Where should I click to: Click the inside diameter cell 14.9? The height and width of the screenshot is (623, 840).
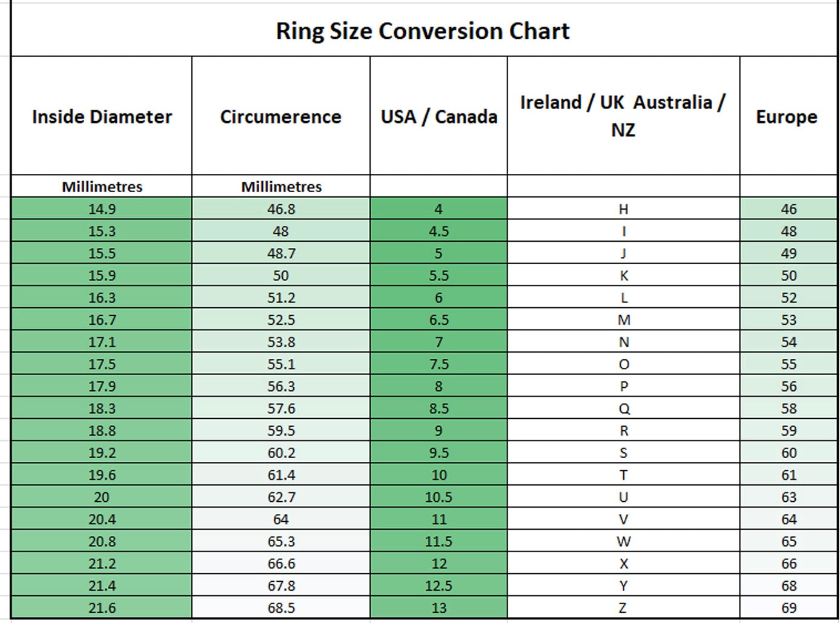(x=102, y=209)
